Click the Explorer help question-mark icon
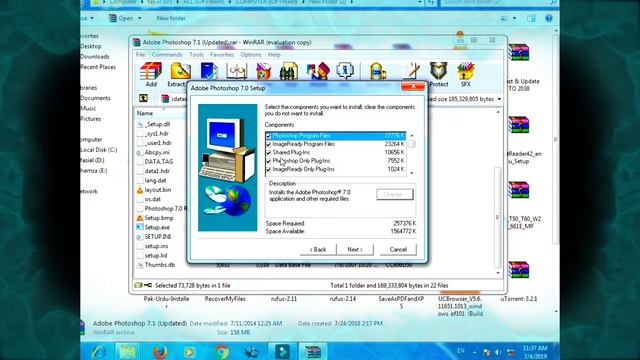 coord(549,18)
